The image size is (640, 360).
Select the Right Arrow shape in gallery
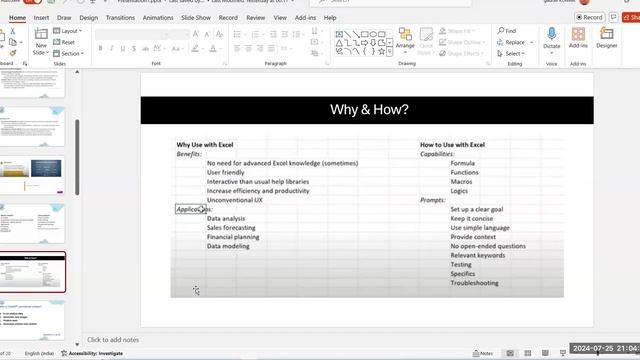tap(364, 42)
